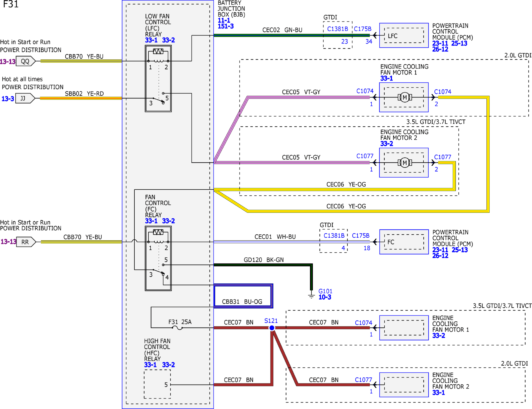
Task: Click the FC box in the PCM
Action: 404,242
